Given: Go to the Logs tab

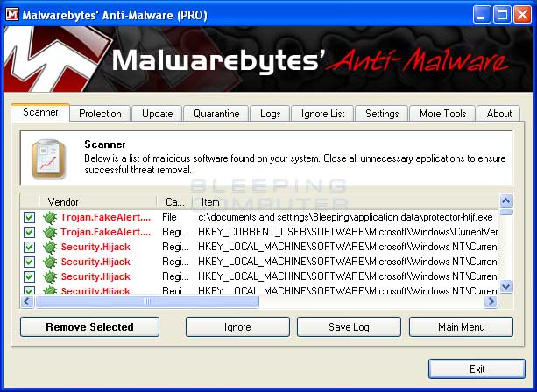Looking at the screenshot, I should coord(270,114).
